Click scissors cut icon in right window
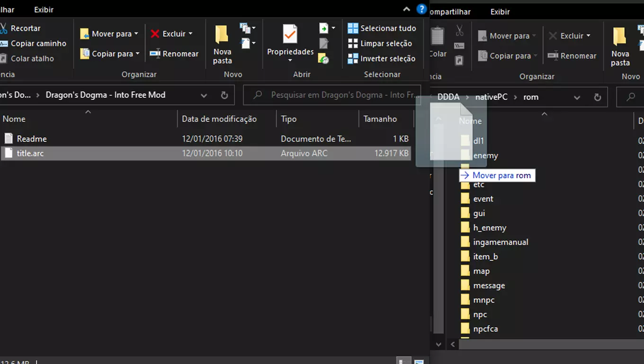Viewport: 644px width, 364px height. 459,31
